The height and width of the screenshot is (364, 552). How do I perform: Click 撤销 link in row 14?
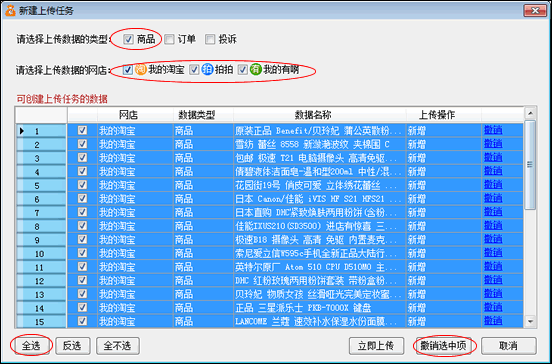(x=493, y=307)
